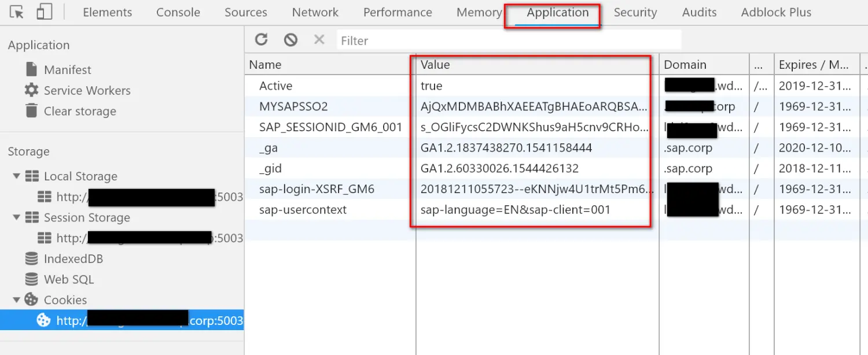Open the Security tab

coord(635,12)
